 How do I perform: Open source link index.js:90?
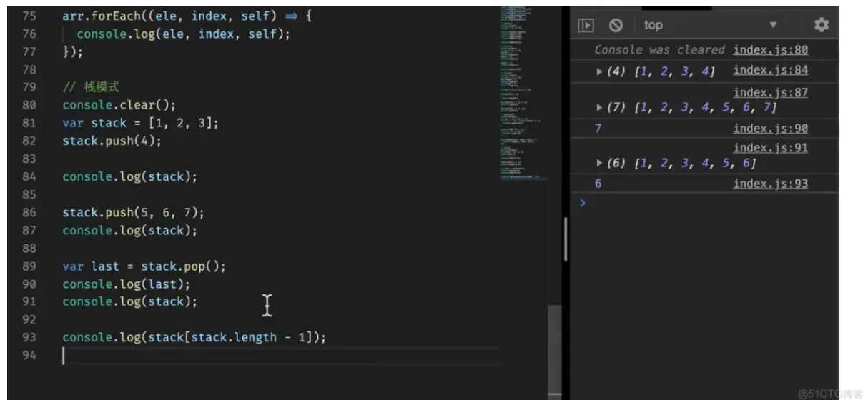pyautogui.click(x=770, y=129)
